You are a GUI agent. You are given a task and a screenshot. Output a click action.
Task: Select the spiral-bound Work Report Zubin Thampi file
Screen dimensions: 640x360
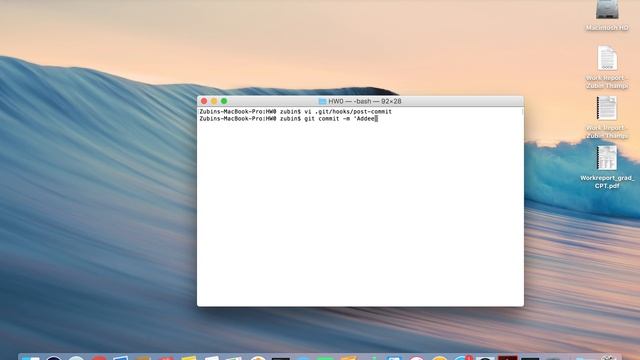pyautogui.click(x=607, y=108)
